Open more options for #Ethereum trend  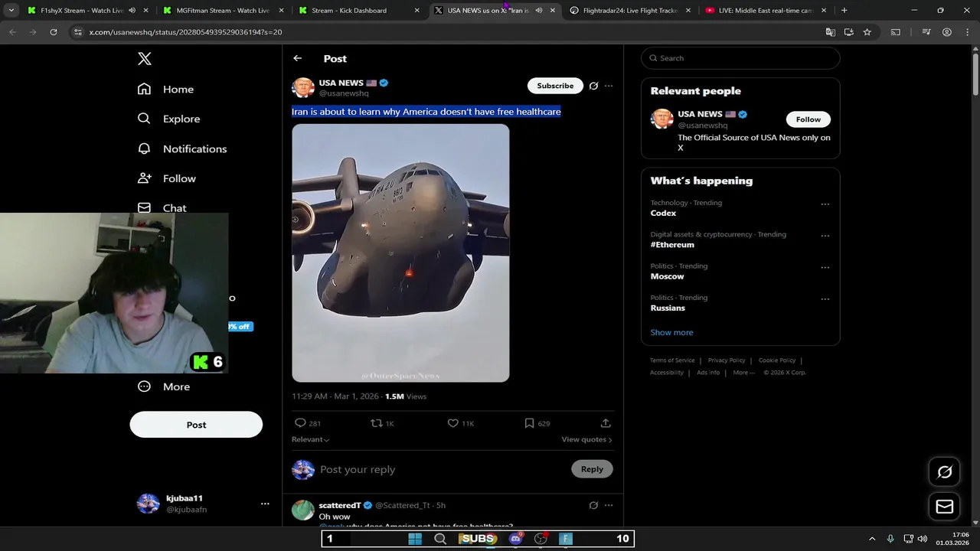(x=825, y=236)
